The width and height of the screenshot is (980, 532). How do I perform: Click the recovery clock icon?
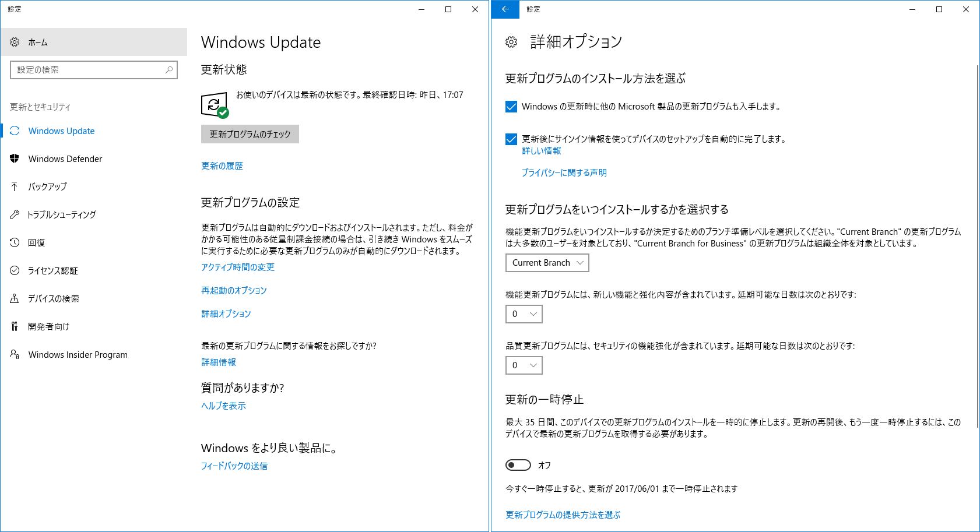click(x=15, y=242)
